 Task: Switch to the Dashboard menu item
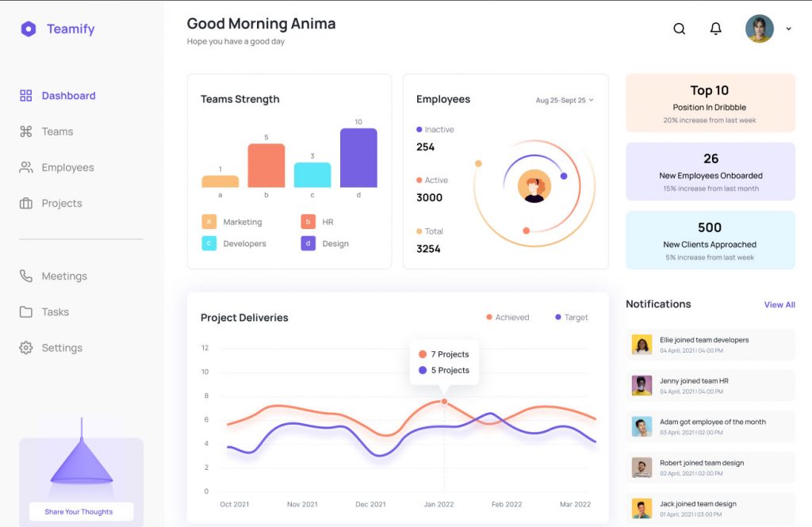tap(67, 95)
